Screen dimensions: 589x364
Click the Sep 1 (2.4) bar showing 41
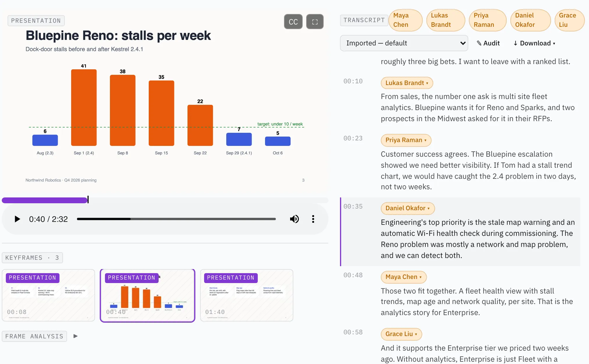click(x=84, y=107)
